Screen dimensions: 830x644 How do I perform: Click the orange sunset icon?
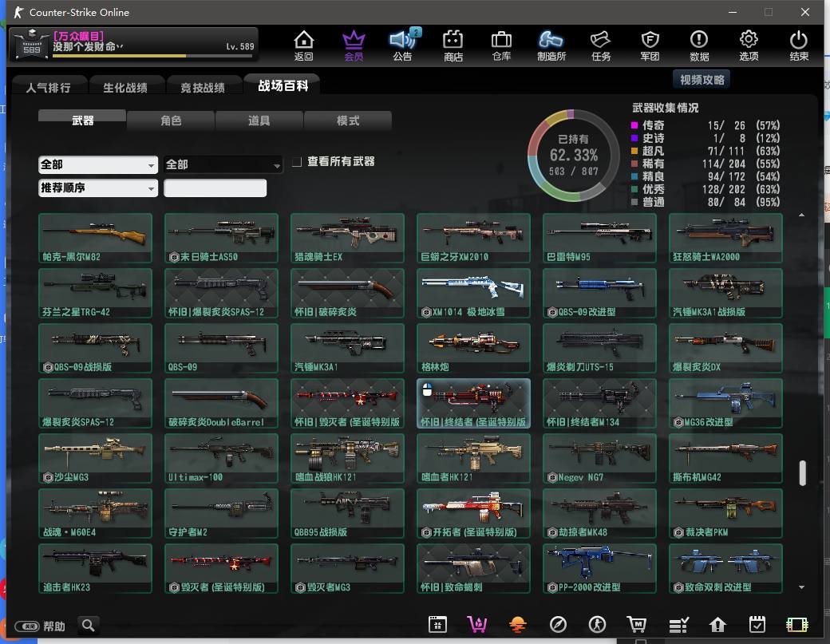517,624
